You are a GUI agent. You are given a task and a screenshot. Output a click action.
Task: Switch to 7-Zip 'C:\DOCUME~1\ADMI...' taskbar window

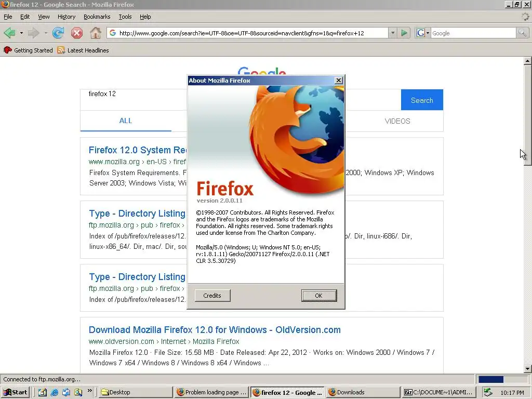440,392
